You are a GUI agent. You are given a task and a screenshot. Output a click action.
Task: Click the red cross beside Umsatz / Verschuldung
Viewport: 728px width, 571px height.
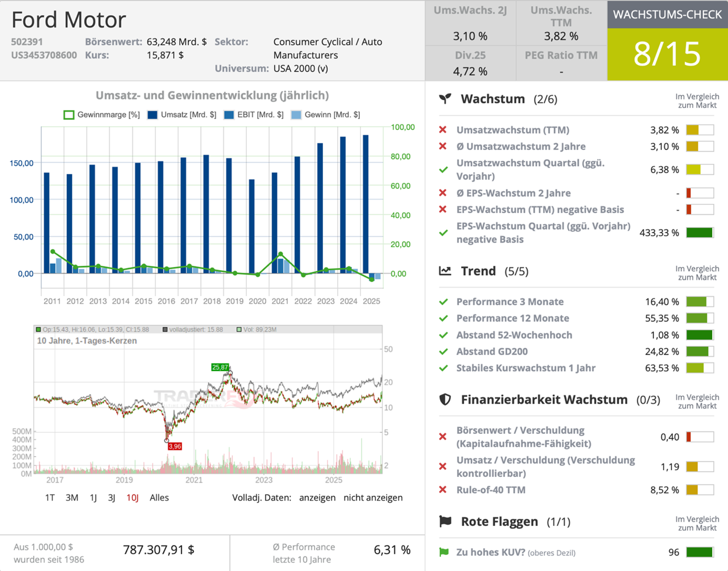[x=443, y=466]
